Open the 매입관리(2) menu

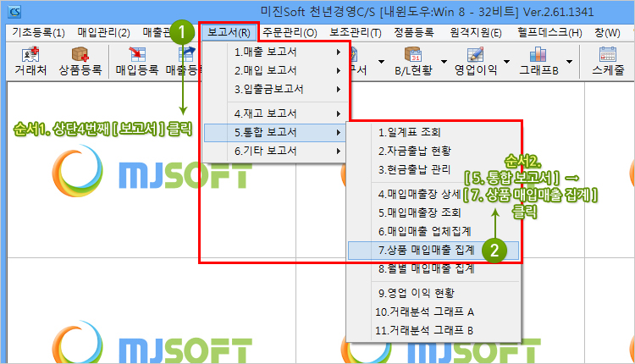click(x=103, y=32)
